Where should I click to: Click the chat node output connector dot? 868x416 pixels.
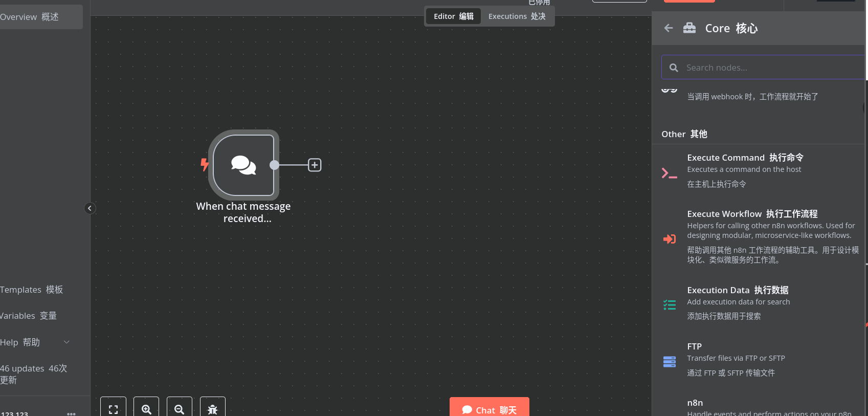pyautogui.click(x=275, y=165)
